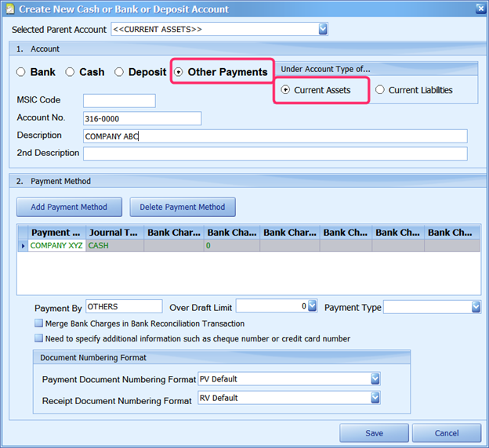Save the new account
This screenshot has height=448, width=489.
374,433
